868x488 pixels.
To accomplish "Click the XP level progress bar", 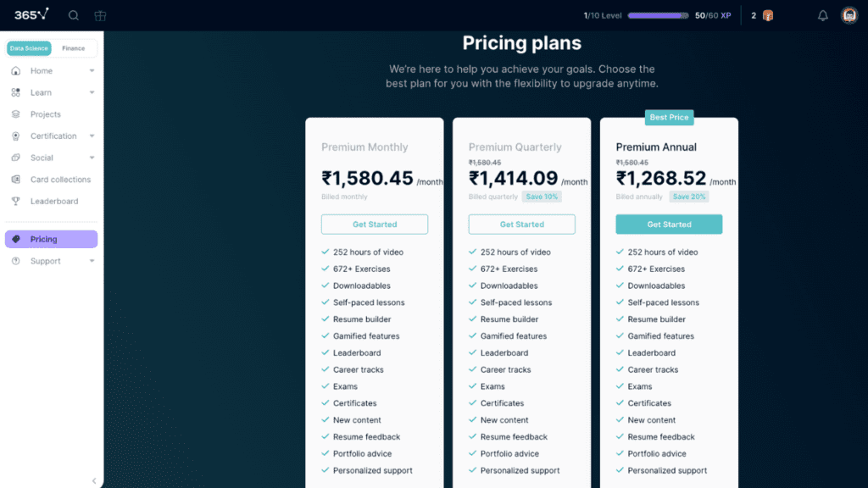I will [x=658, y=15].
